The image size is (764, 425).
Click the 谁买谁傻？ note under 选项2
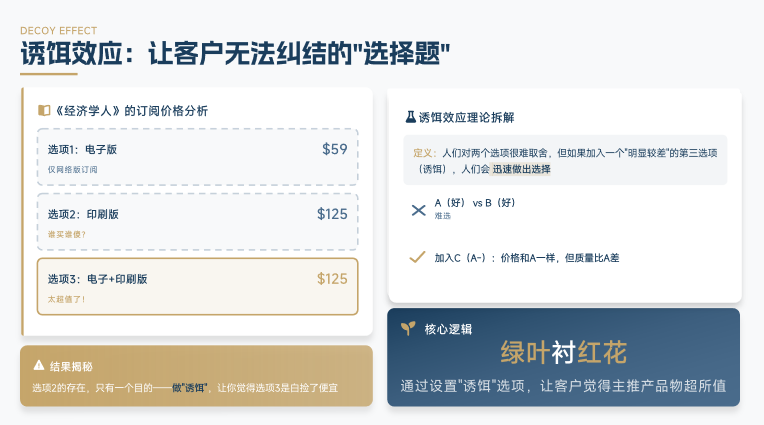[67, 234]
